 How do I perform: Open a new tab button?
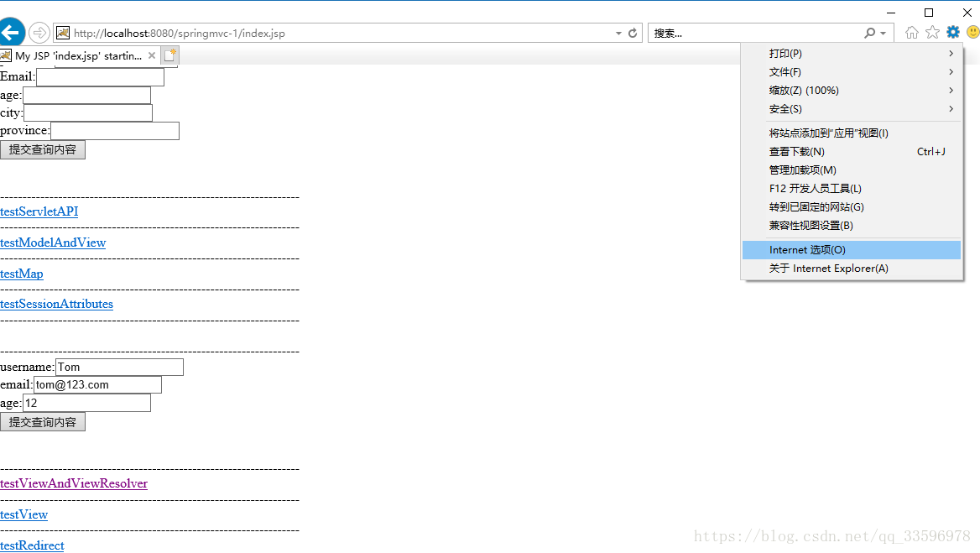pos(170,55)
